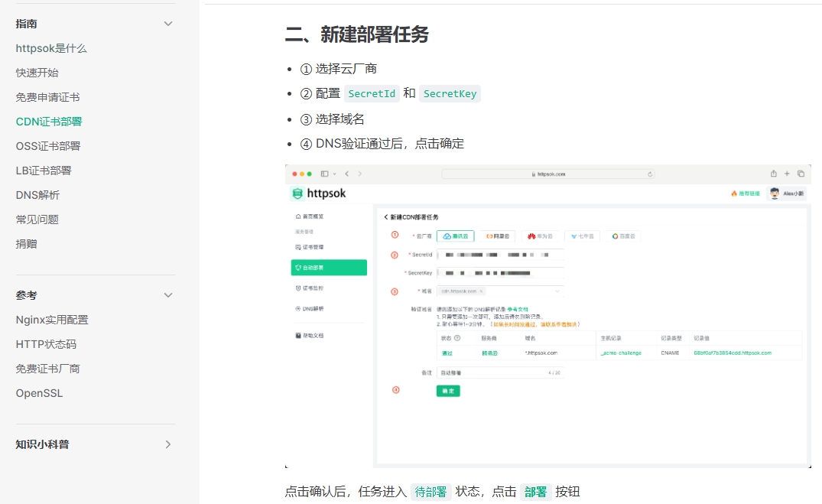This screenshot has height=504, width=822.
Task: Click the 待部署 status code text
Action: [x=430, y=492]
